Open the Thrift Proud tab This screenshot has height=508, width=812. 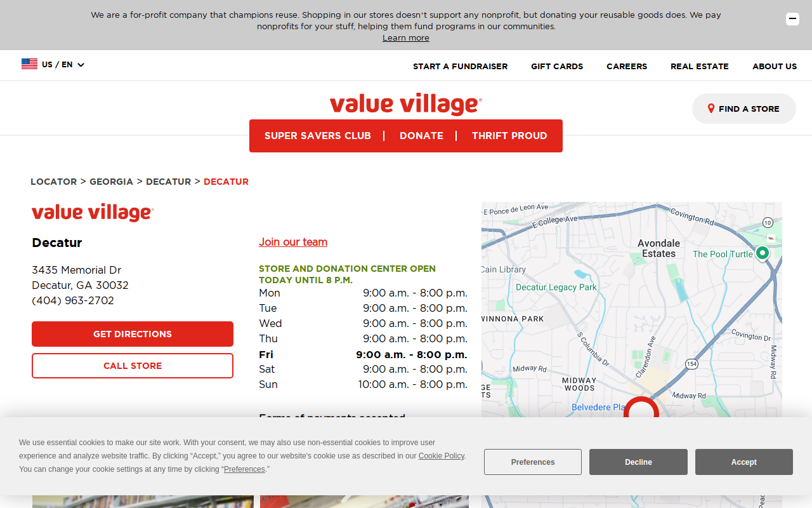(x=509, y=136)
